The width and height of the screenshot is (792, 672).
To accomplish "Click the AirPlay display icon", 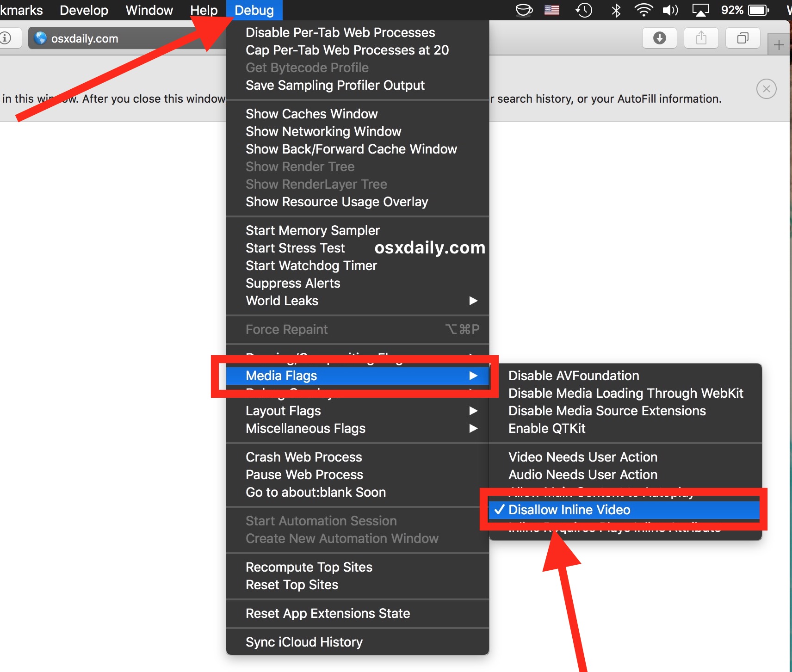I will [700, 10].
